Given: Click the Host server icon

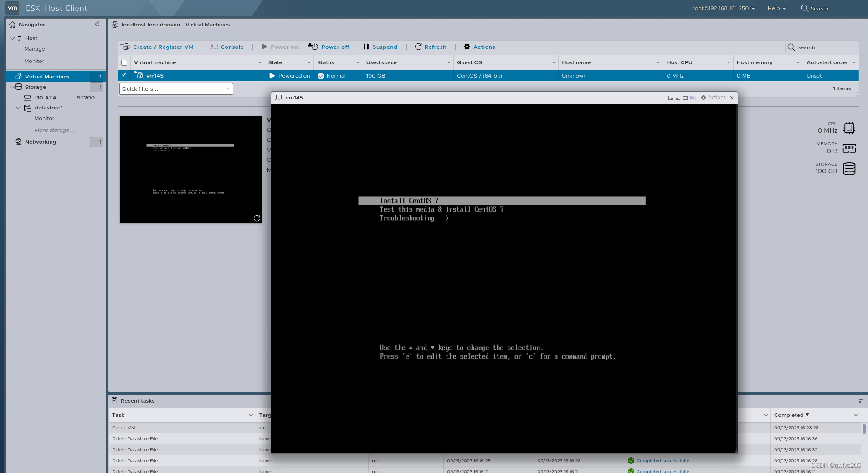Looking at the screenshot, I should (19, 38).
